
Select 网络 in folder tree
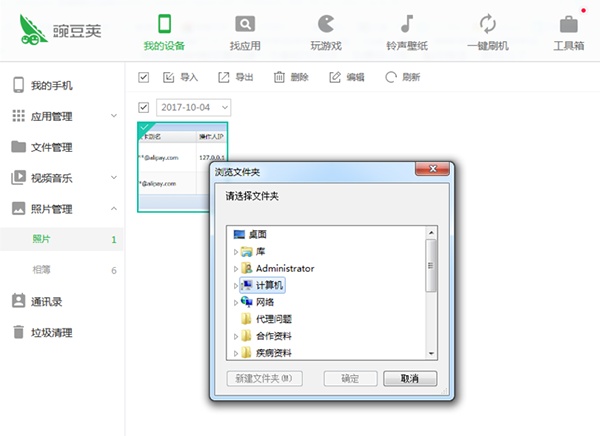point(258,302)
